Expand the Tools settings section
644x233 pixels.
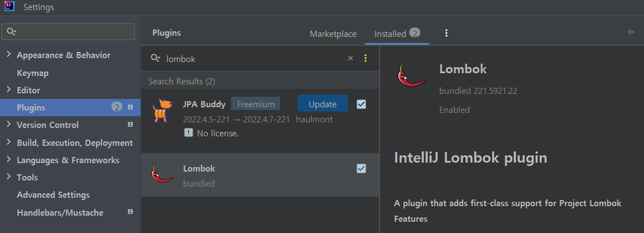pos(8,177)
